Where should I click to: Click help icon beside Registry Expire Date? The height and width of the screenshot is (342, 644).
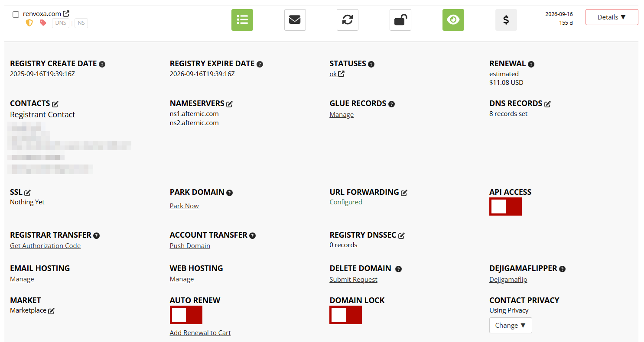(260, 64)
